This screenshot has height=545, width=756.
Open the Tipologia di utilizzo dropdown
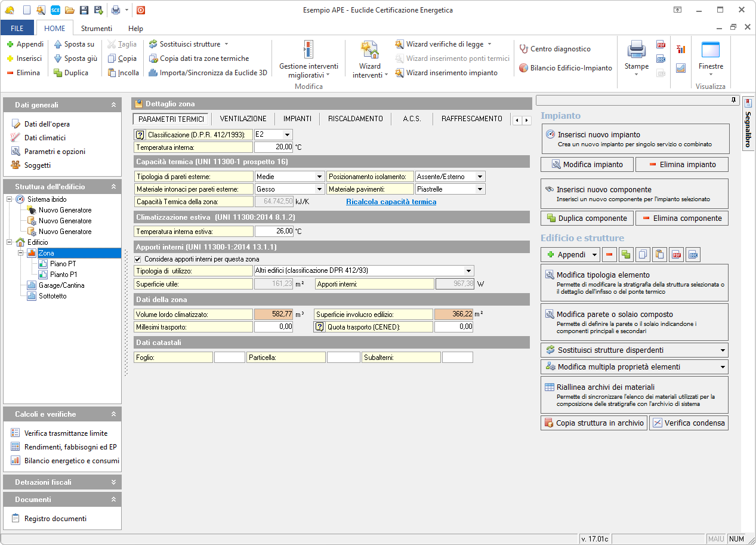point(469,270)
